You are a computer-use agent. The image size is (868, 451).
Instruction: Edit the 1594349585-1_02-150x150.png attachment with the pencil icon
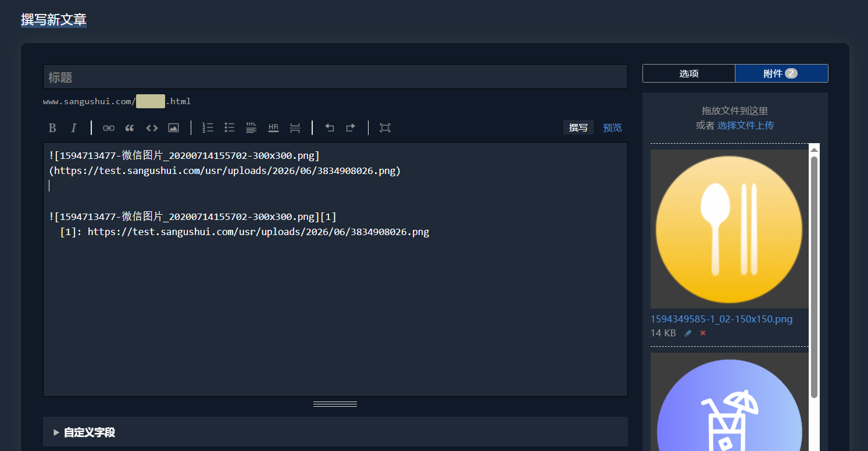click(x=688, y=333)
